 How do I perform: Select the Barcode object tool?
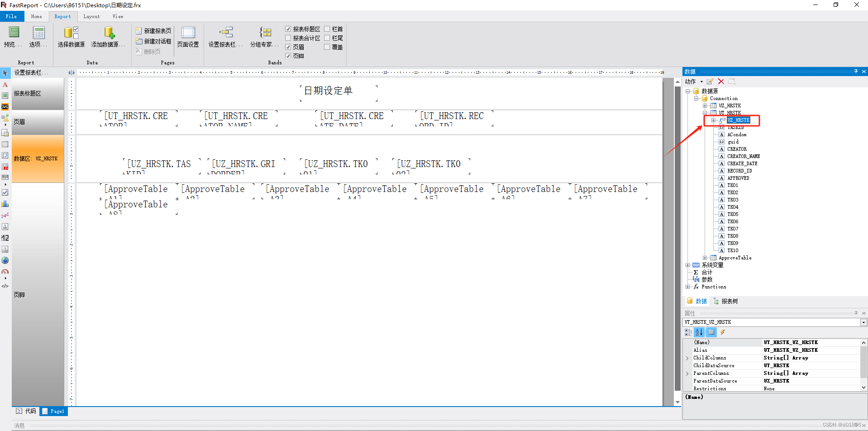tap(5, 177)
